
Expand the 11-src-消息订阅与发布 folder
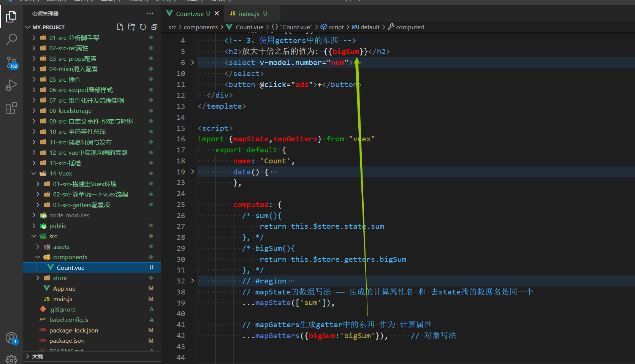[92, 142]
